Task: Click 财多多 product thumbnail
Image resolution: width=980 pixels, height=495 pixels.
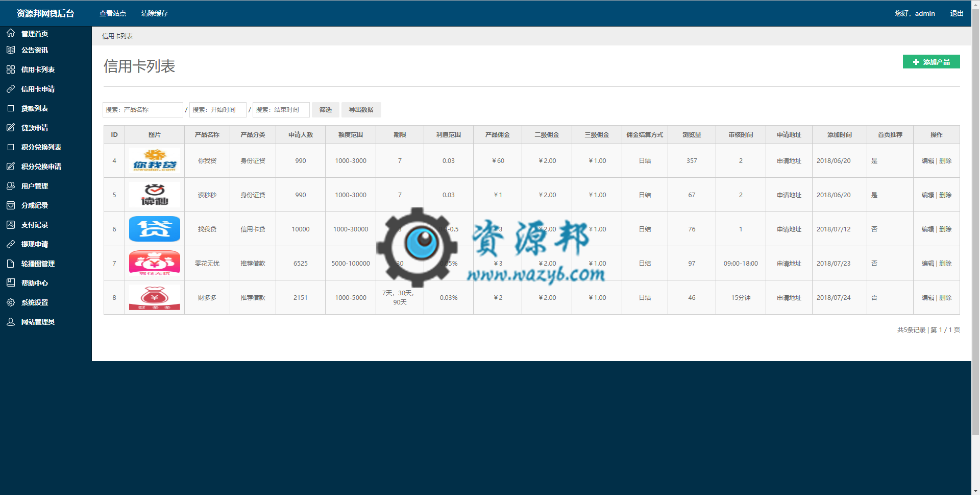Action: point(155,297)
